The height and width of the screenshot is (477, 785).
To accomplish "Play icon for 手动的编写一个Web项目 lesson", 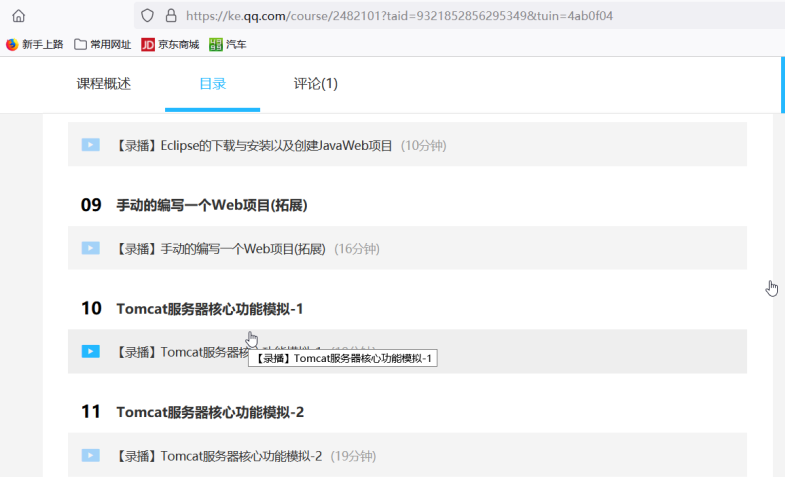I will (x=91, y=248).
